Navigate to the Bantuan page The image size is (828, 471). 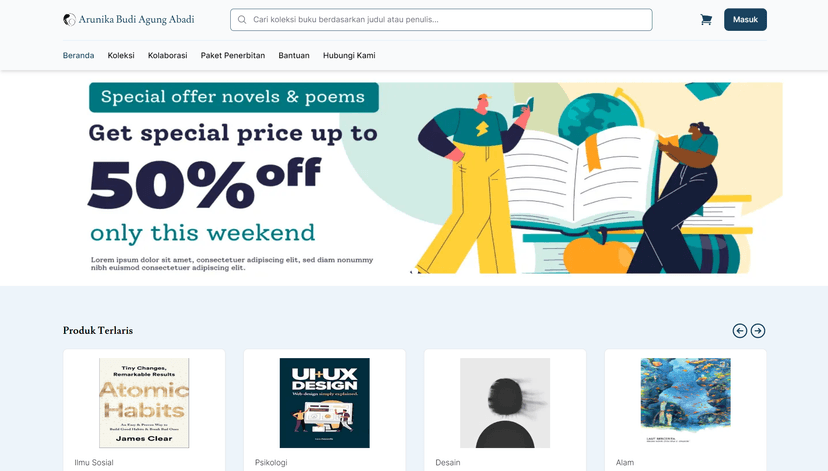tap(294, 56)
